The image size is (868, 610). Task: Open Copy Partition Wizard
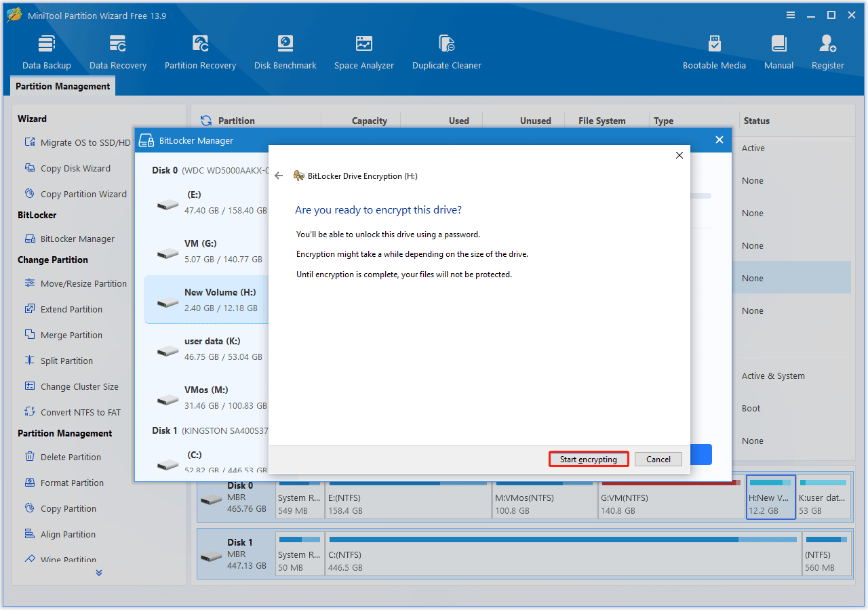tap(75, 194)
